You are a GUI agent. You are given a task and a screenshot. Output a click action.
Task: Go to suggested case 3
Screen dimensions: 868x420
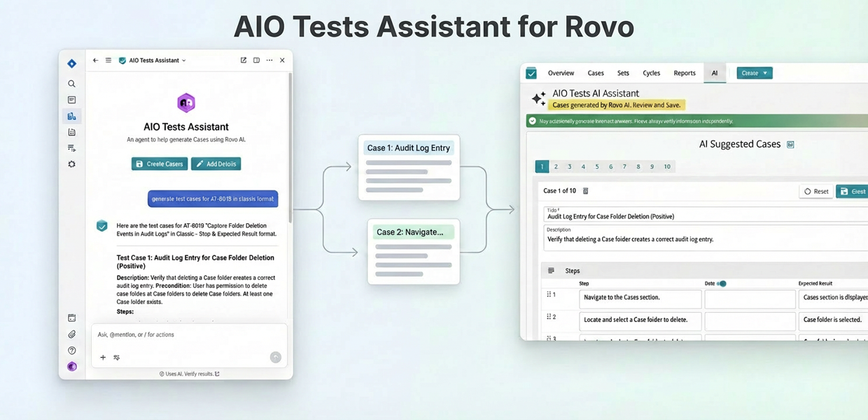coord(570,167)
